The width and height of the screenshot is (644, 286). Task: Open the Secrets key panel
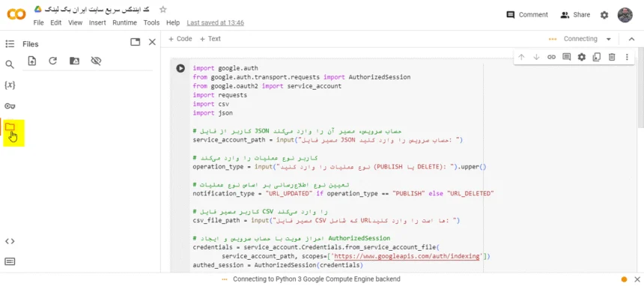point(10,106)
